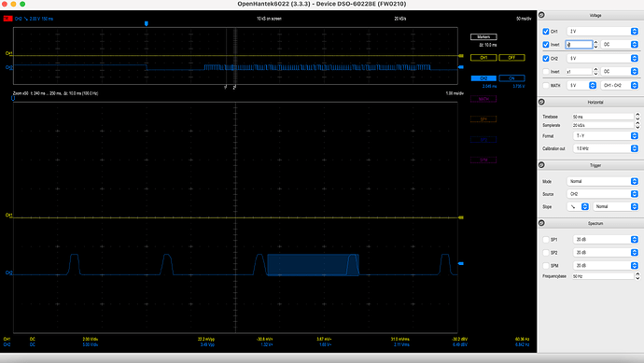Click the yellow CH1 cursor button
Screen dimensions: 644x363
[483, 58]
